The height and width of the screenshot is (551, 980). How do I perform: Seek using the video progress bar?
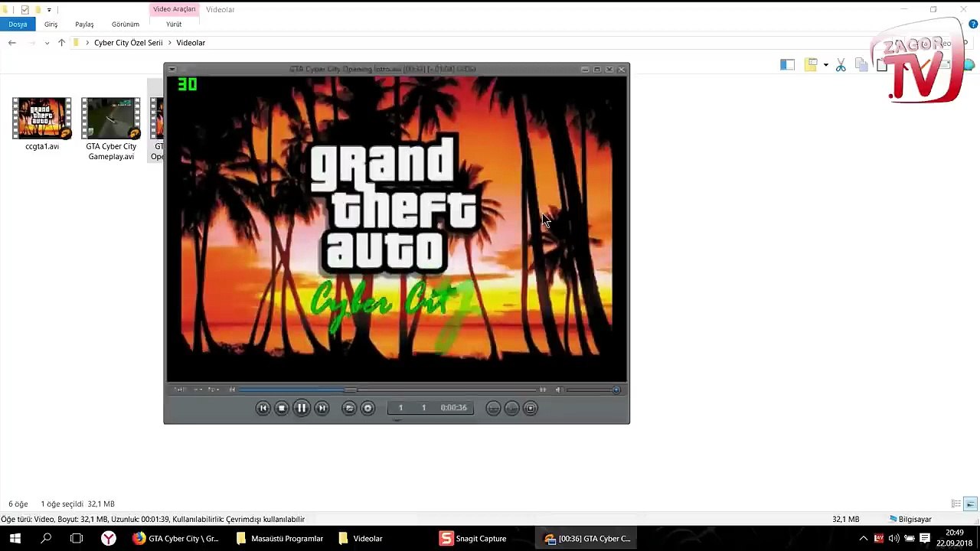(x=387, y=390)
